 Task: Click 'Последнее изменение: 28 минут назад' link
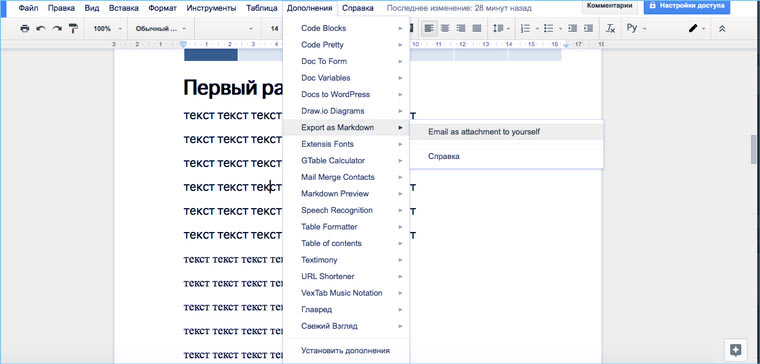(x=459, y=8)
